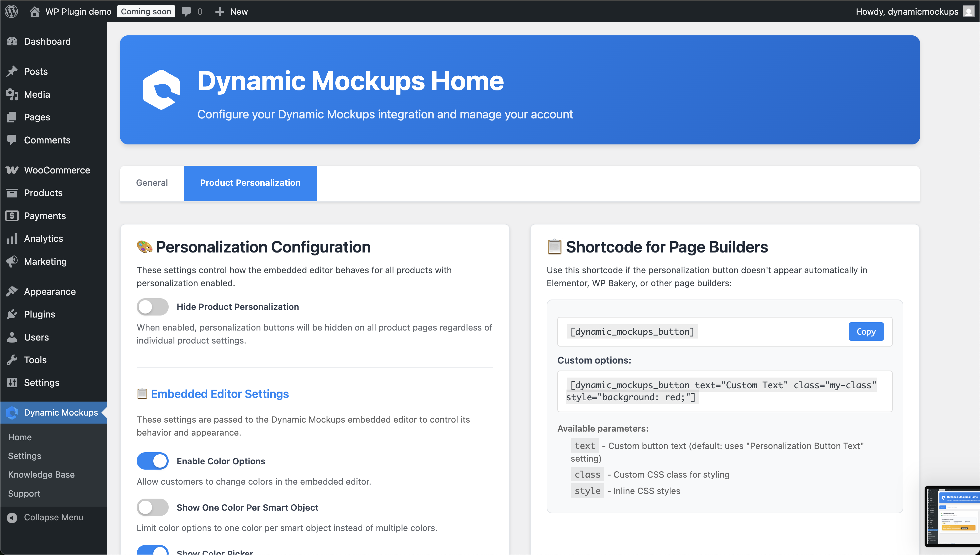Image resolution: width=980 pixels, height=555 pixels.
Task: Open Appearance via the paintbrush icon
Action: pyautogui.click(x=12, y=291)
